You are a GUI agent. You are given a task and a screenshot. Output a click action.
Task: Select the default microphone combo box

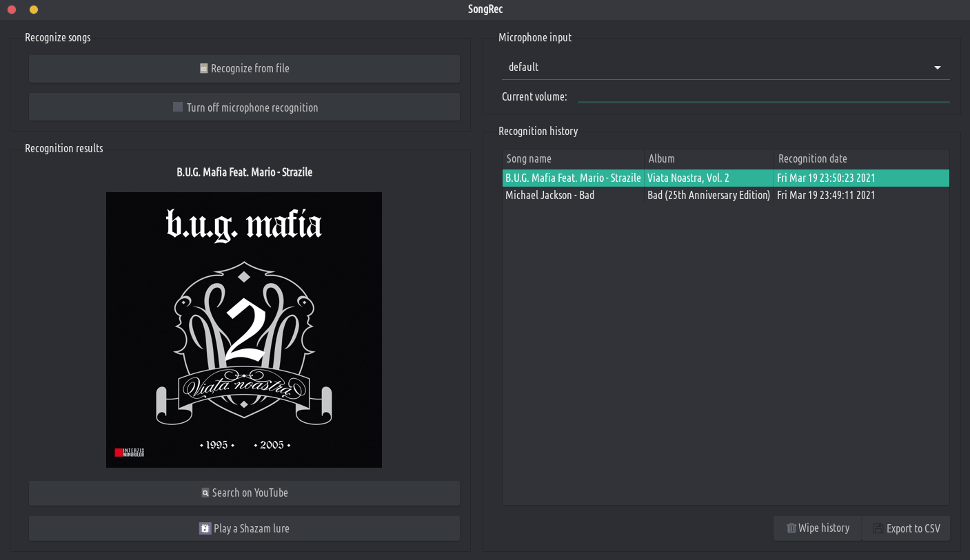725,68
